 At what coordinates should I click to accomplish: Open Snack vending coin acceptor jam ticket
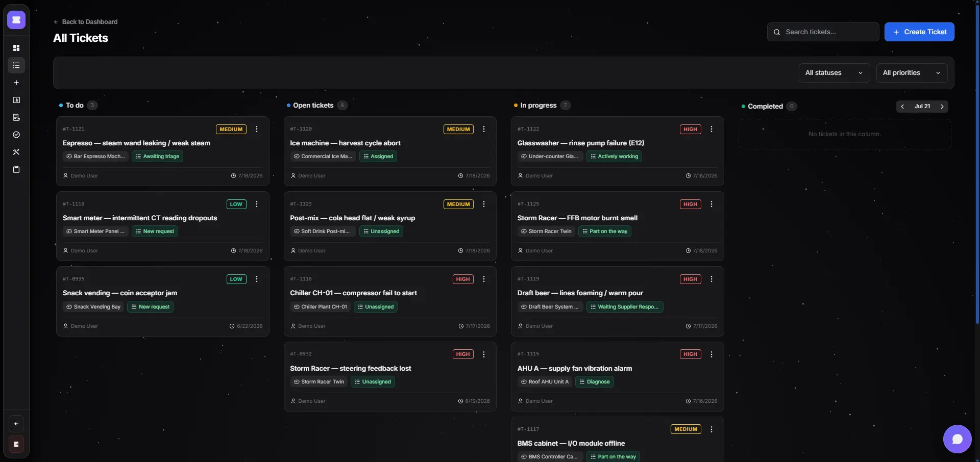click(x=120, y=293)
